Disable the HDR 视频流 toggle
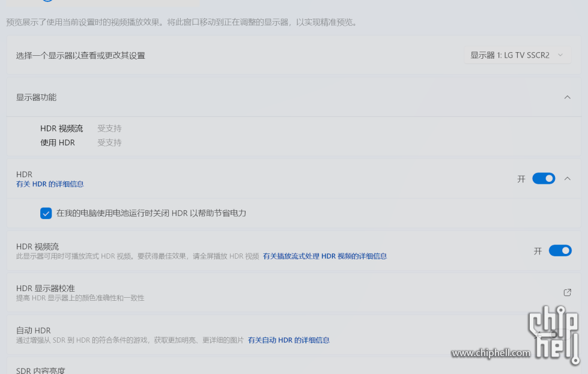588x374 pixels. [x=560, y=251]
